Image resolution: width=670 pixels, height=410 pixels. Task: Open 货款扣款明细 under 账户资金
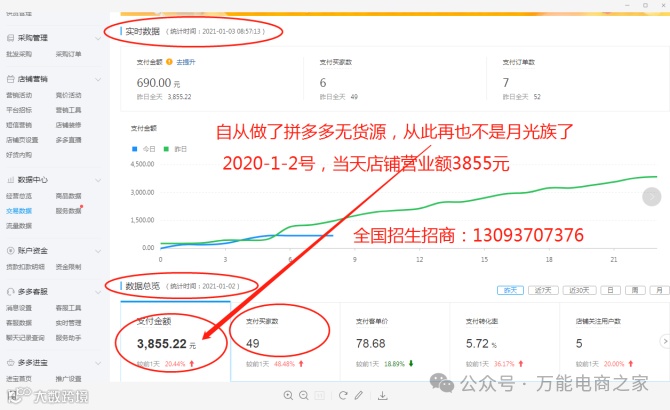tap(25, 267)
